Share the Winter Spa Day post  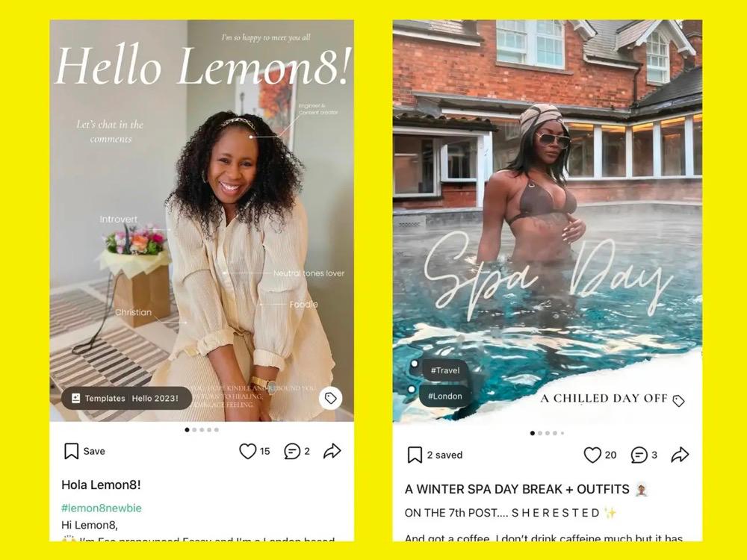[x=680, y=455]
